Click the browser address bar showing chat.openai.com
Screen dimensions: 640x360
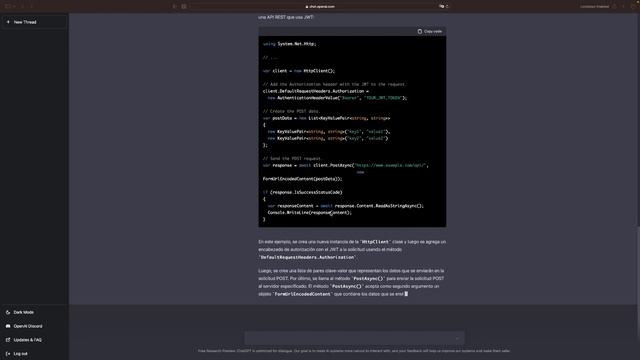point(320,7)
